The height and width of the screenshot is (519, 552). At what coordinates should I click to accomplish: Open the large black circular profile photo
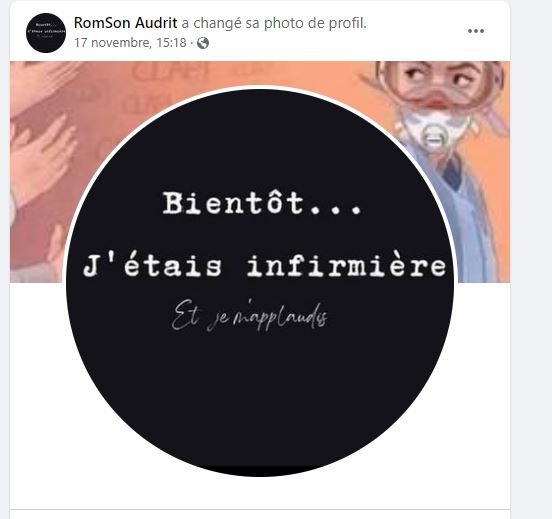tap(259, 283)
